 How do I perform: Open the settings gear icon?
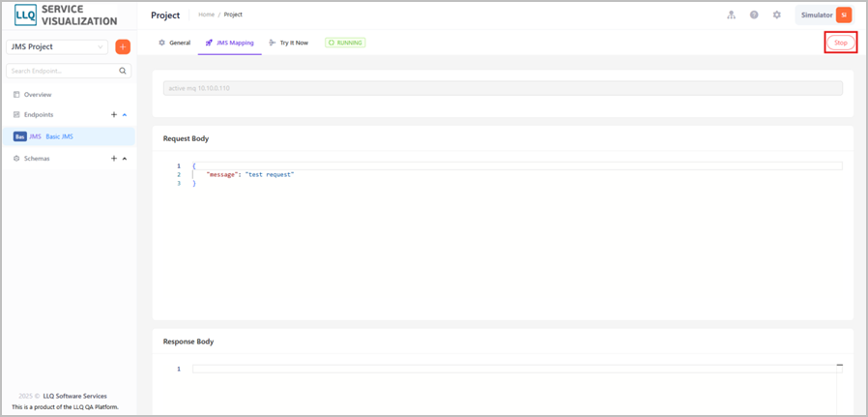pyautogui.click(x=777, y=15)
